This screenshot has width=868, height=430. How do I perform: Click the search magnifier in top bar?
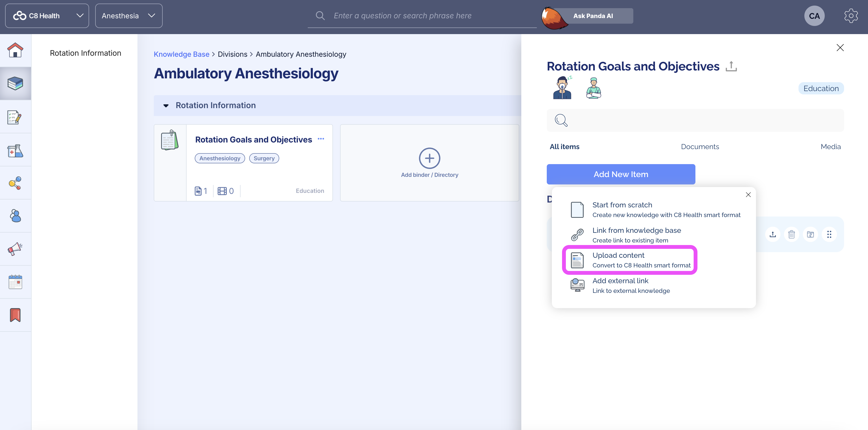320,16
